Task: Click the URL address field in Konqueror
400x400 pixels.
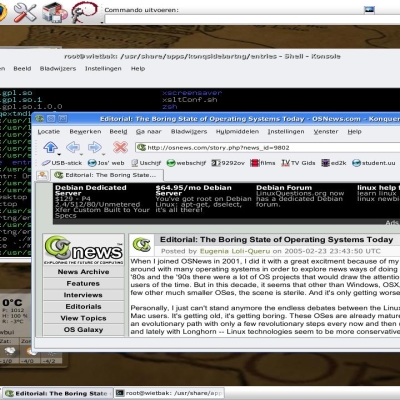Action: point(268,147)
